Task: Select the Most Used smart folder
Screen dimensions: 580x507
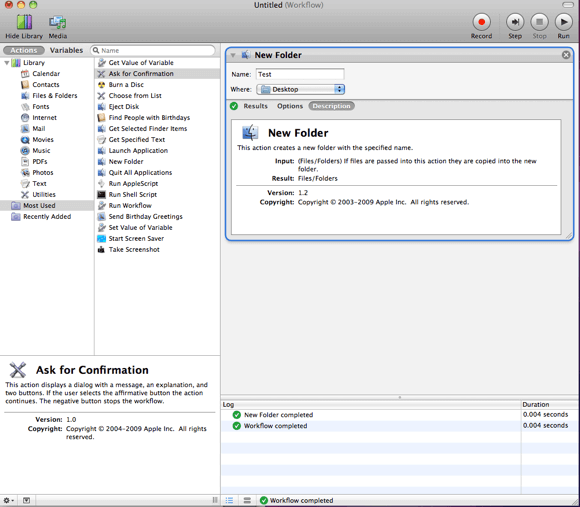Action: click(47, 206)
